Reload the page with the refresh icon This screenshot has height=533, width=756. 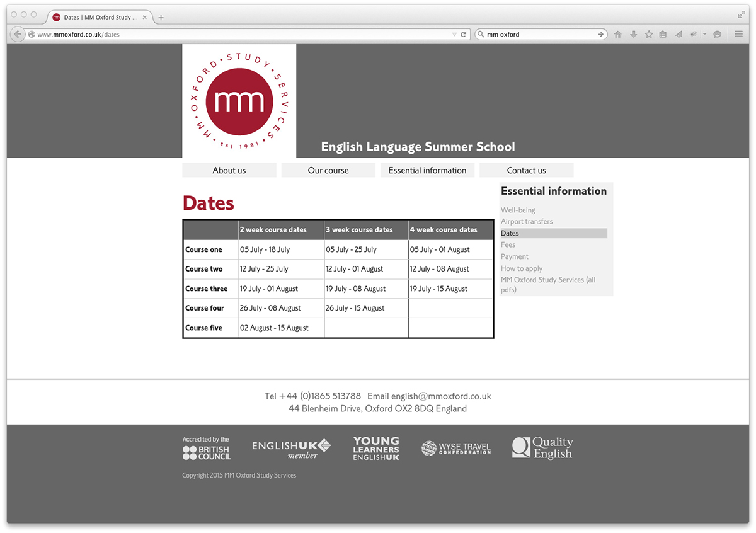click(464, 35)
